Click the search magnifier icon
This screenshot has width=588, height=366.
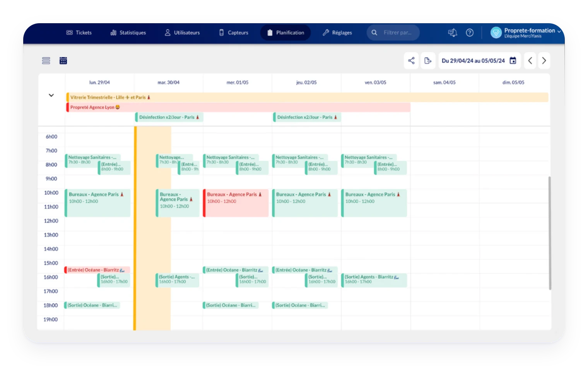(374, 33)
